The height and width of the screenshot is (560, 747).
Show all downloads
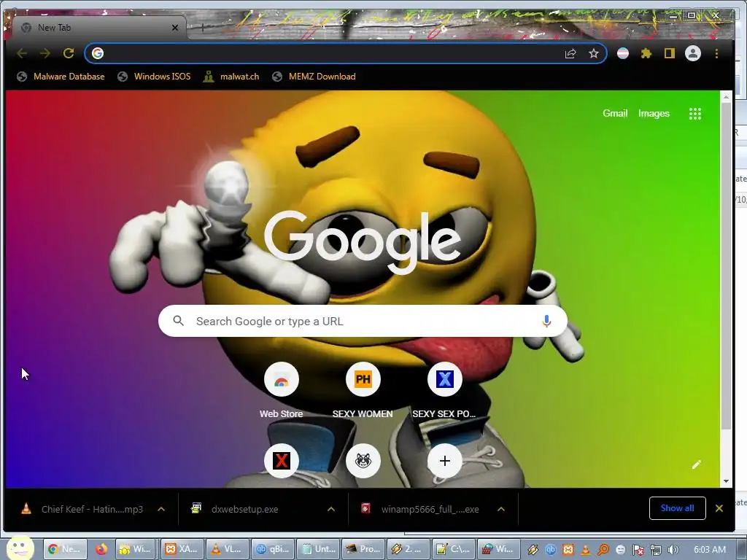tap(677, 508)
